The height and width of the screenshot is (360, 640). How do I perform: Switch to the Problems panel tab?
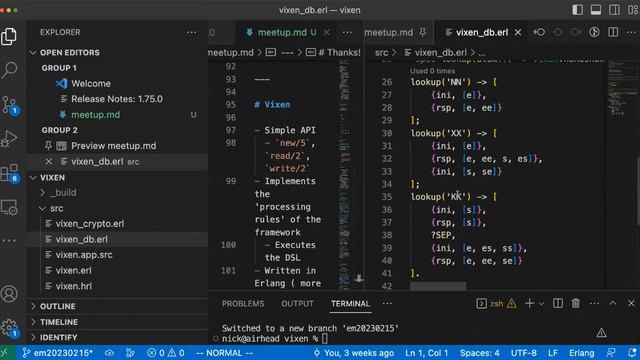click(x=243, y=304)
